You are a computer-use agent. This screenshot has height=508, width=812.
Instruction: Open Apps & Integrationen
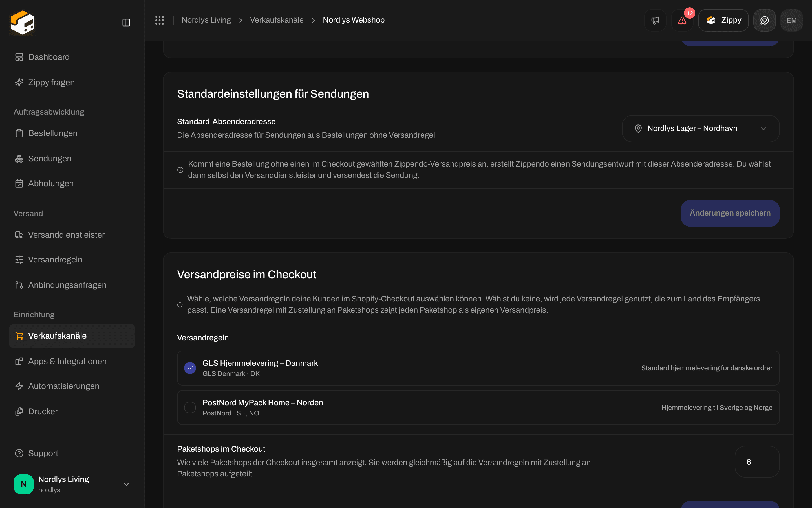click(x=72, y=361)
